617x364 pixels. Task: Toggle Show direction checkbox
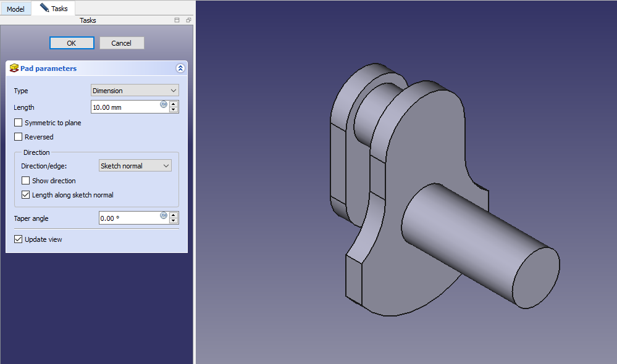[x=26, y=181]
